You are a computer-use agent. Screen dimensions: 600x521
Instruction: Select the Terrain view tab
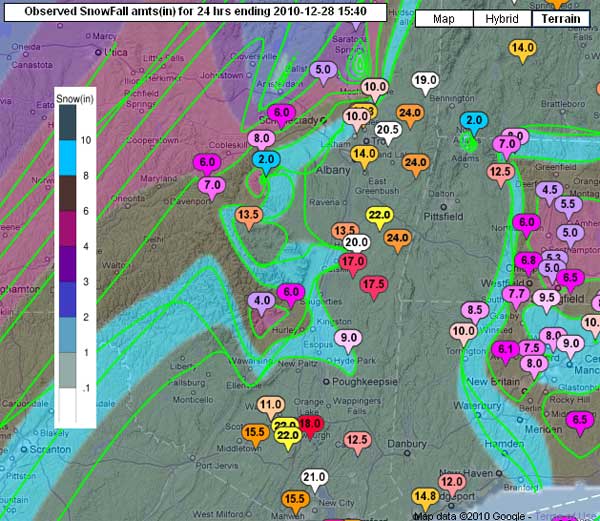click(561, 19)
